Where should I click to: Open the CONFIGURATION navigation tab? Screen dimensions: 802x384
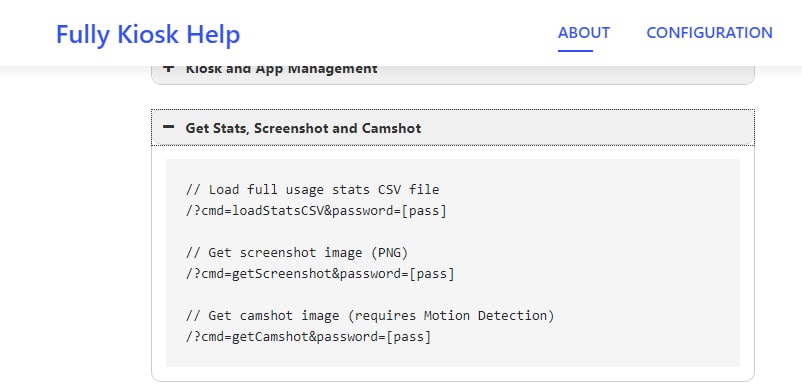point(709,33)
